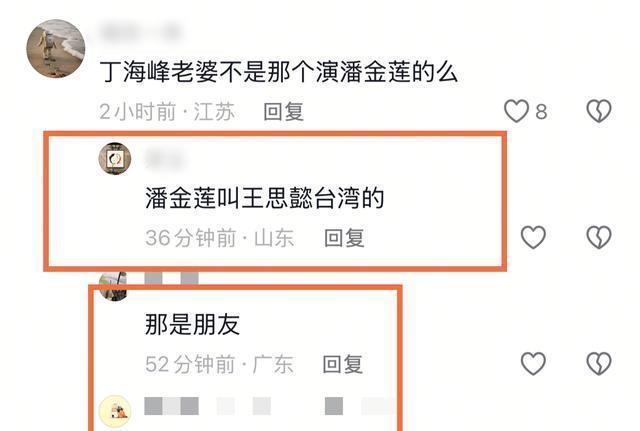The height and width of the screenshot is (431, 640).
Task: Like the 那是朋友 reply
Action: [533, 363]
